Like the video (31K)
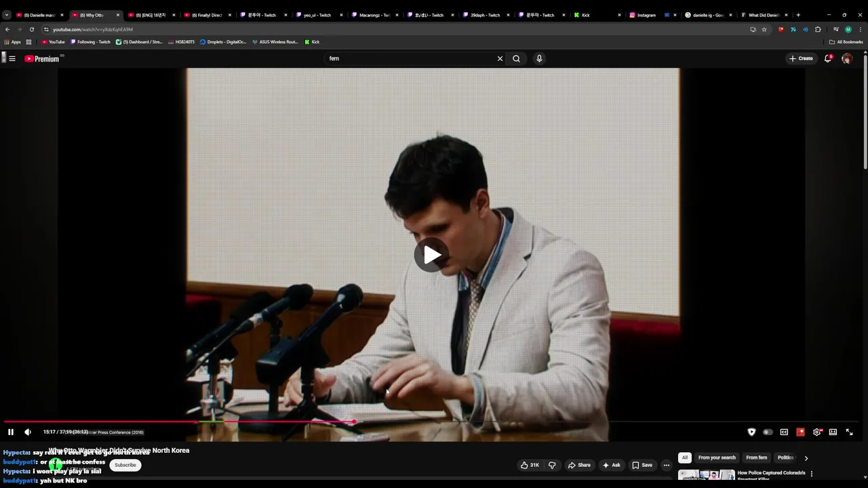Image resolution: width=868 pixels, height=488 pixels. [530, 465]
